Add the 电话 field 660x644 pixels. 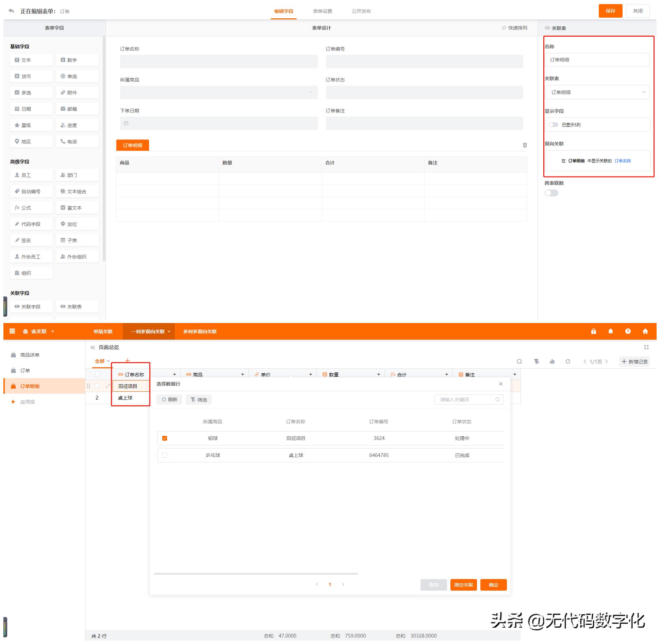pyautogui.click(x=77, y=141)
